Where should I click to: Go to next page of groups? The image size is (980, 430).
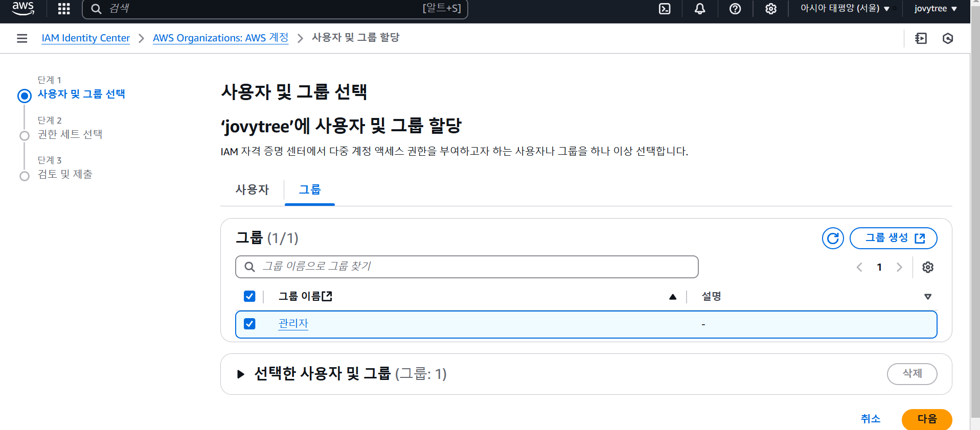click(x=899, y=267)
